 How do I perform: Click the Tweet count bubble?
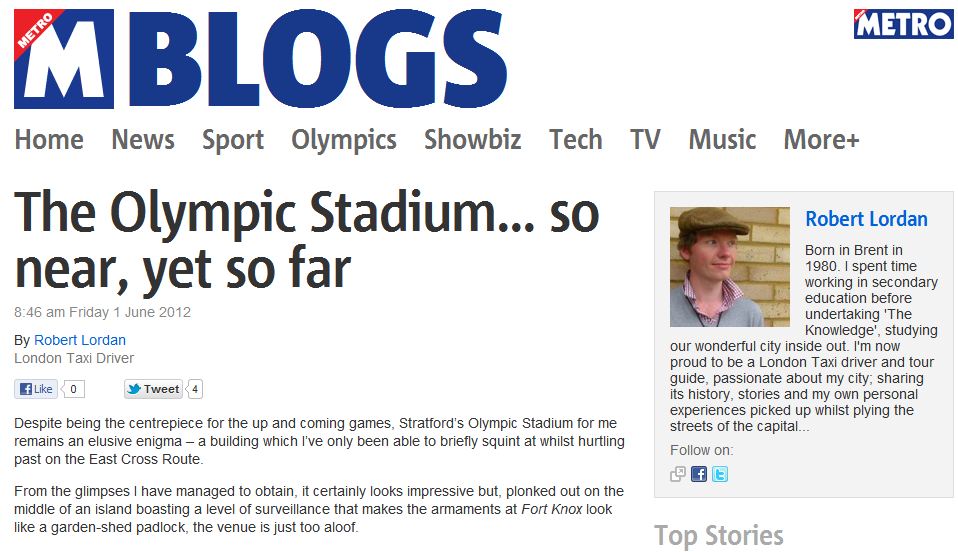click(195, 389)
